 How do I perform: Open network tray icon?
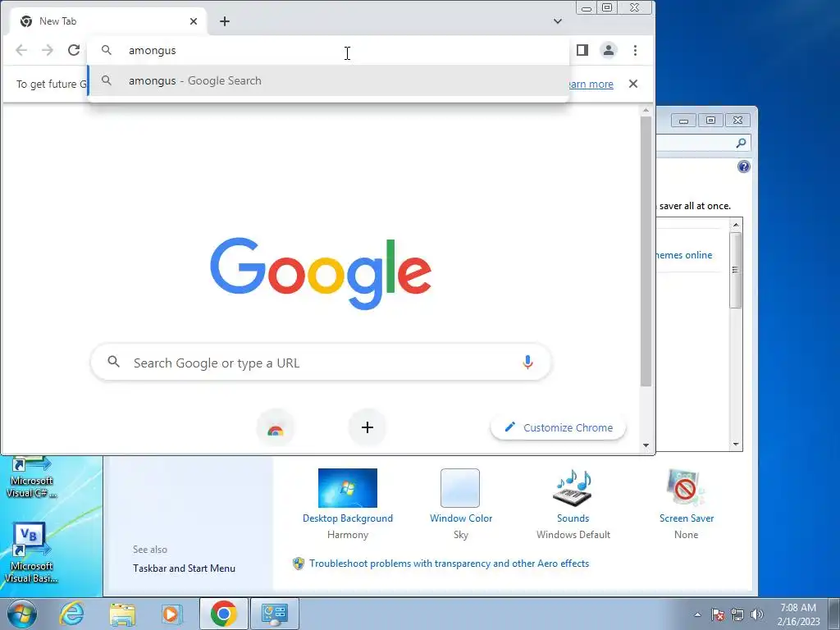(737, 614)
